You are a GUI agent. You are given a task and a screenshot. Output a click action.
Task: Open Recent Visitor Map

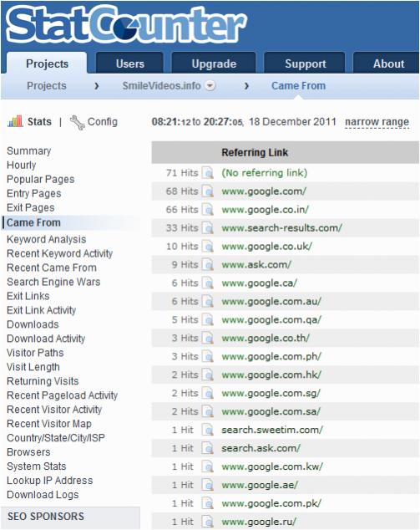(x=49, y=424)
